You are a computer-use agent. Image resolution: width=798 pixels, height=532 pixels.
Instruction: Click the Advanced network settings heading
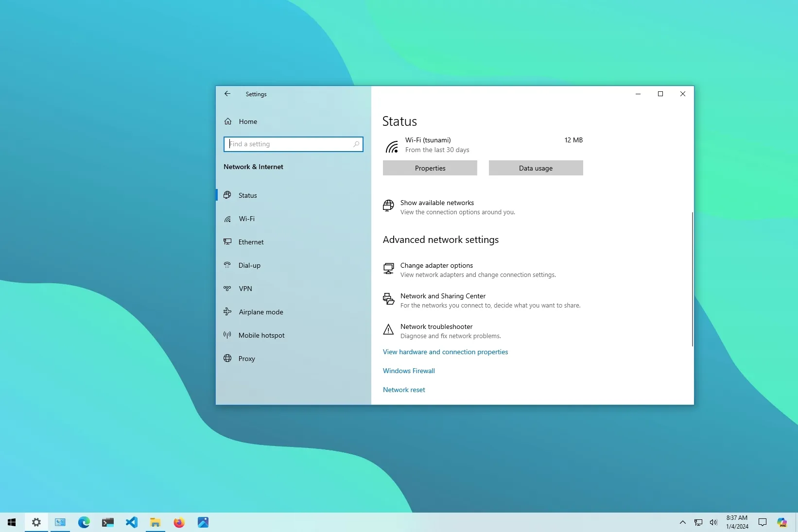[x=441, y=240]
